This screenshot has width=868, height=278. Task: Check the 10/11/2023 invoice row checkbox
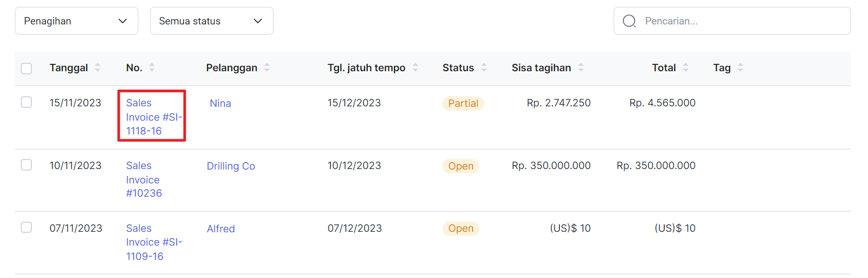26,165
